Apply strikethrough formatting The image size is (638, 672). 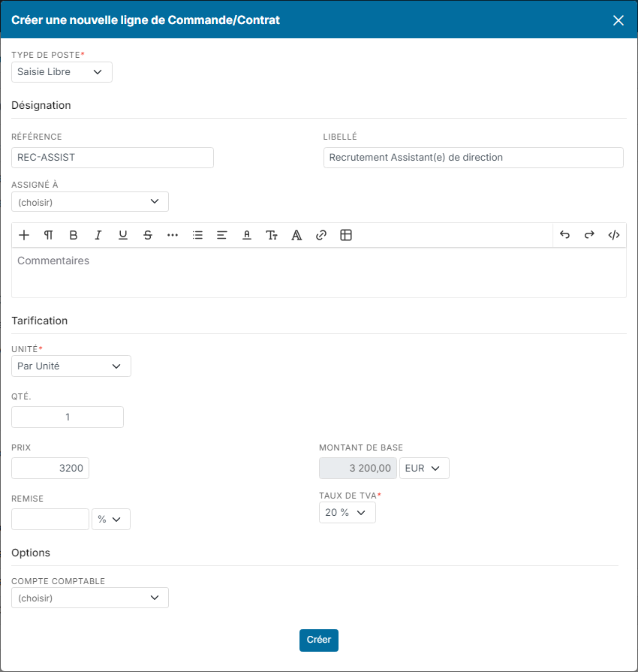coord(148,235)
